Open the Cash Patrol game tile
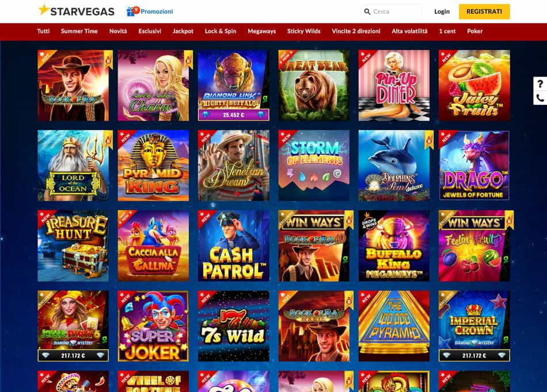547x392 pixels. click(x=234, y=246)
